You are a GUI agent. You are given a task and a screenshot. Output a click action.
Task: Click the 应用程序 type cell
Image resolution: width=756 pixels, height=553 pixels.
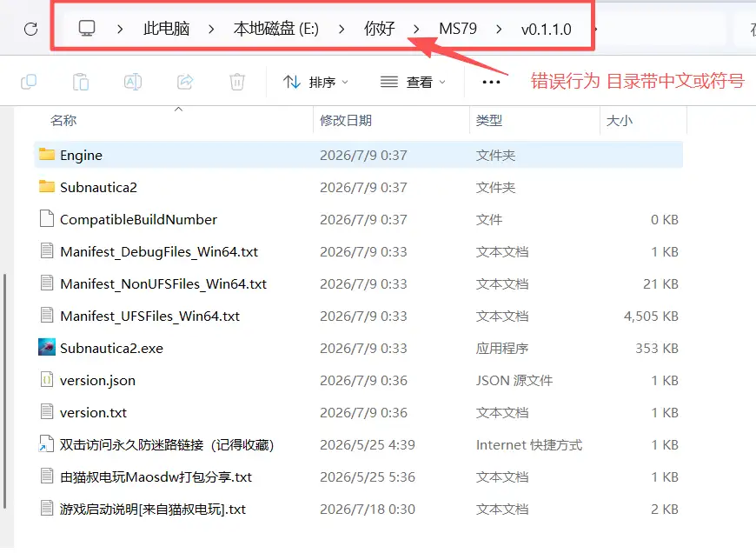coord(502,349)
